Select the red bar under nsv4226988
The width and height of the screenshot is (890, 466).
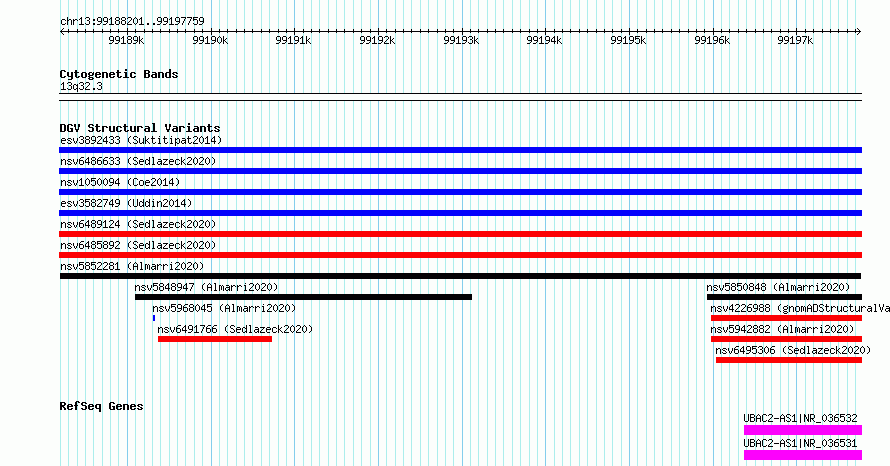(786, 318)
